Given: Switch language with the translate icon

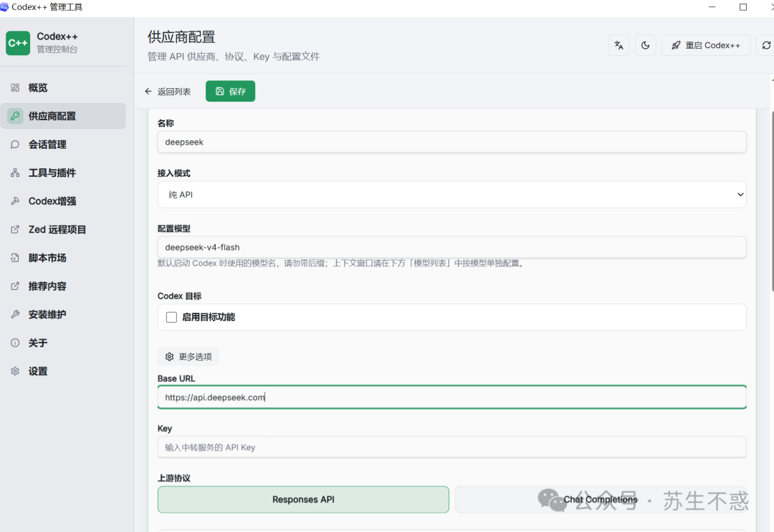Looking at the screenshot, I should (619, 45).
